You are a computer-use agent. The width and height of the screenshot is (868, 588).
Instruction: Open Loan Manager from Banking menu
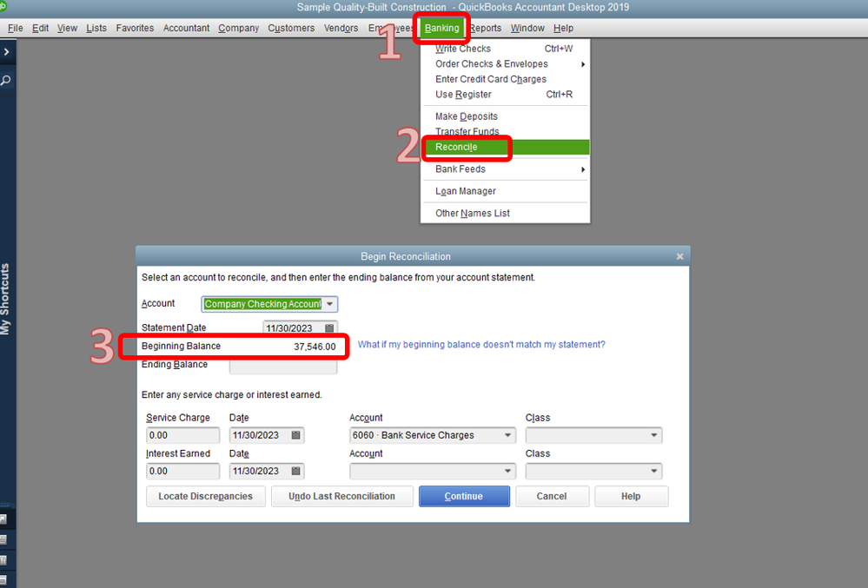505,191
